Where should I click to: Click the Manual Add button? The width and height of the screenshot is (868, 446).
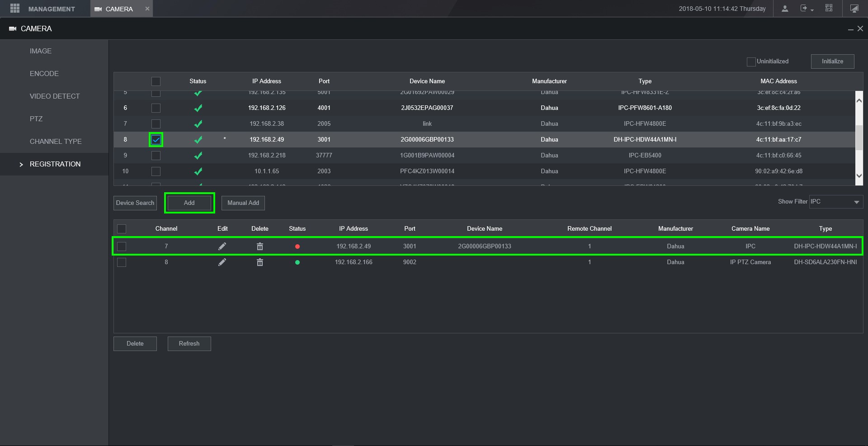243,203
